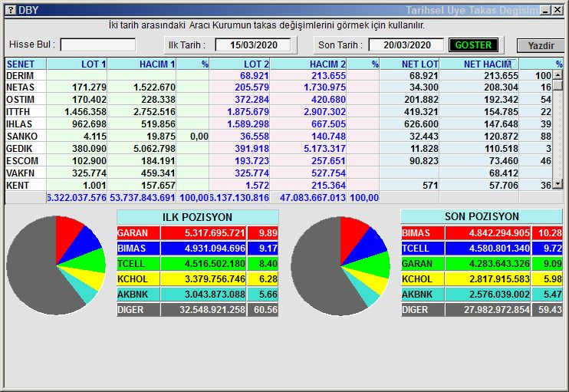Minimize the DBY window
This screenshot has height=392, width=569.
(545, 10)
